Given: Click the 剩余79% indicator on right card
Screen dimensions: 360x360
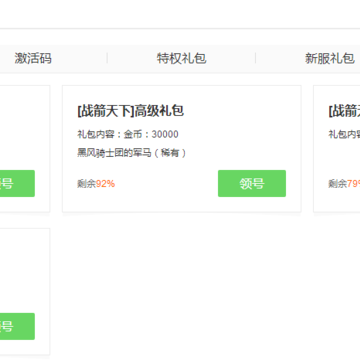Looking at the screenshot, I should [344, 184].
